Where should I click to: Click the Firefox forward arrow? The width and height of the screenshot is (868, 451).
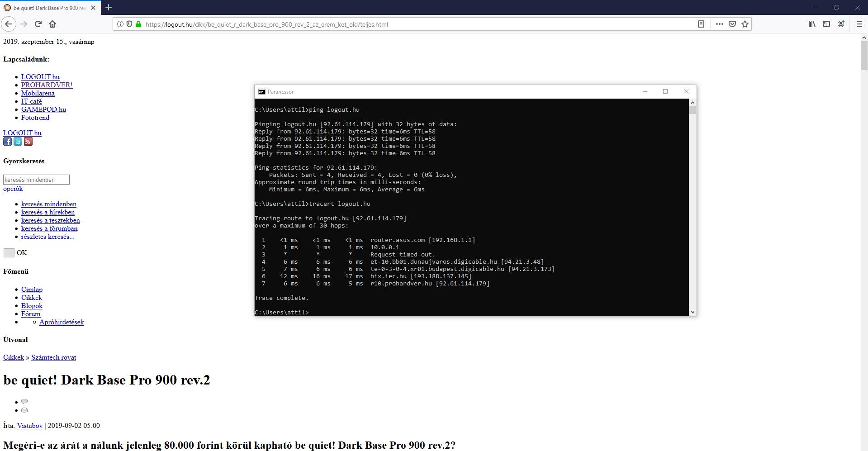pos(24,24)
